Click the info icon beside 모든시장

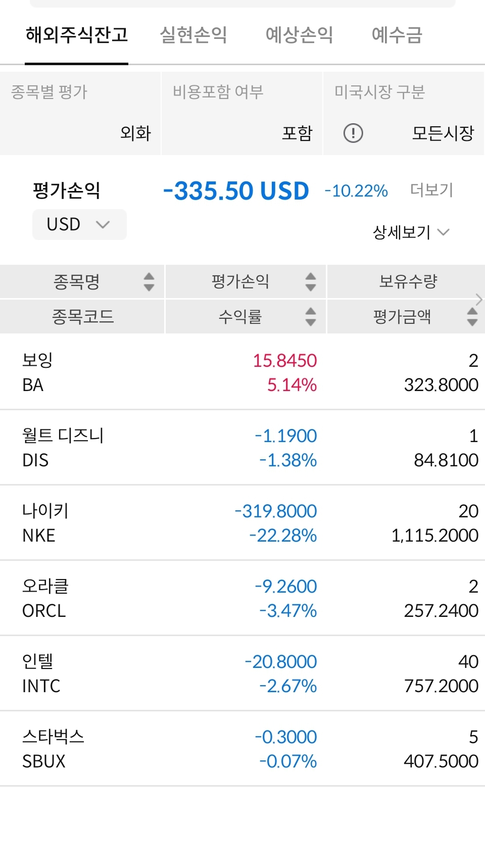[353, 133]
